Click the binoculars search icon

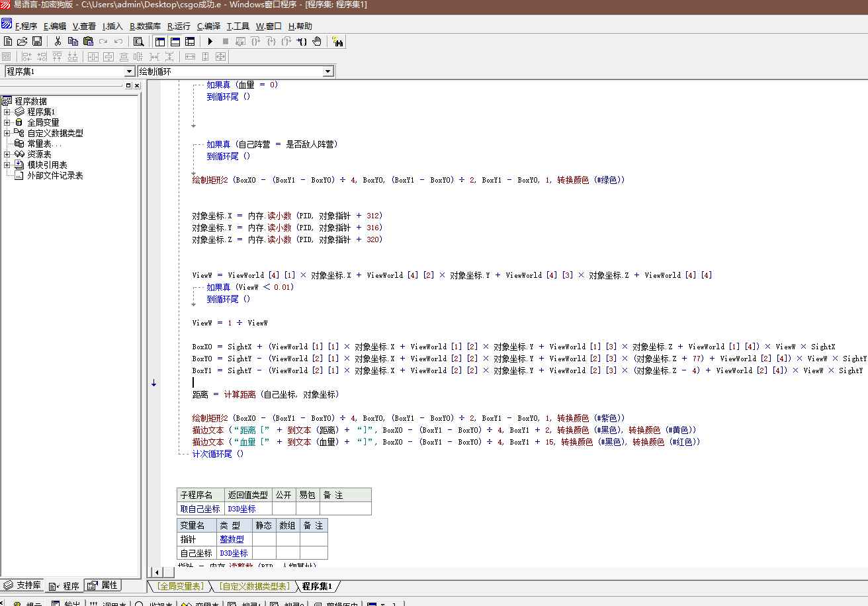338,41
